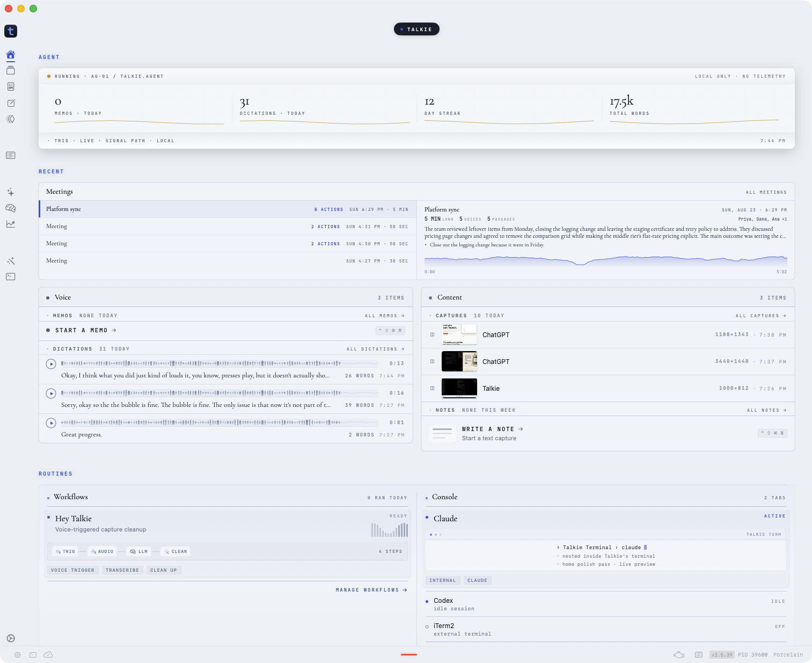The width and height of the screenshot is (812, 663).
Task: Open All Captures link
Action: pyautogui.click(x=761, y=316)
